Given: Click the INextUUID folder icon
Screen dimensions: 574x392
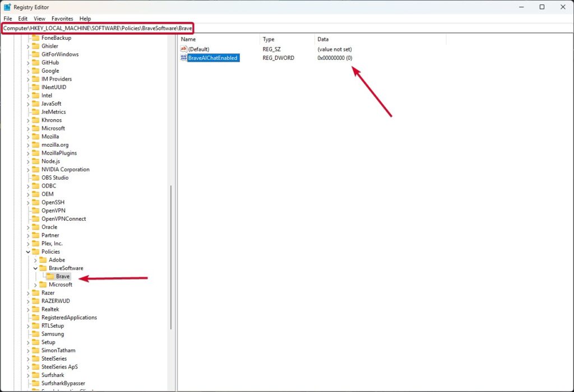Looking at the screenshot, I should point(35,87).
